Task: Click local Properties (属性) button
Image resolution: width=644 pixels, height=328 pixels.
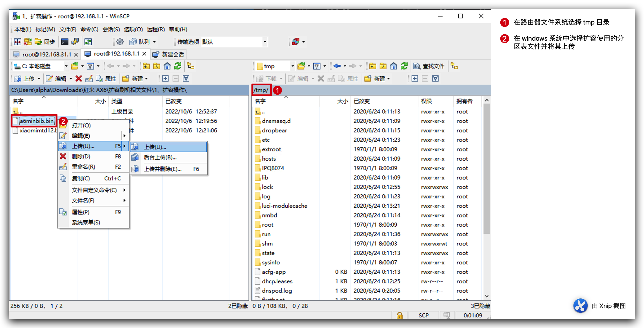Action: (106, 79)
